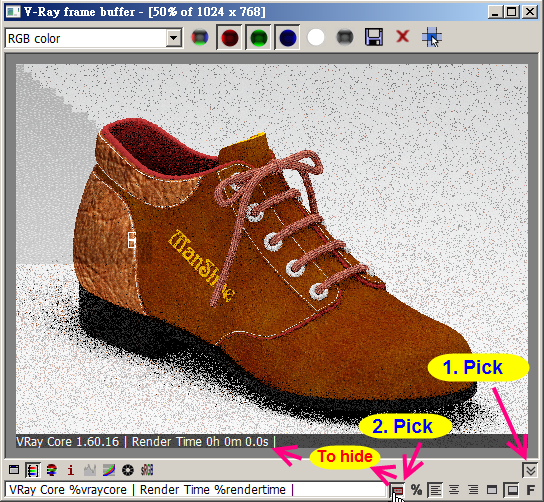Close the V-Ray frame buffer window
Screen dimensions: 544x502
530,12
